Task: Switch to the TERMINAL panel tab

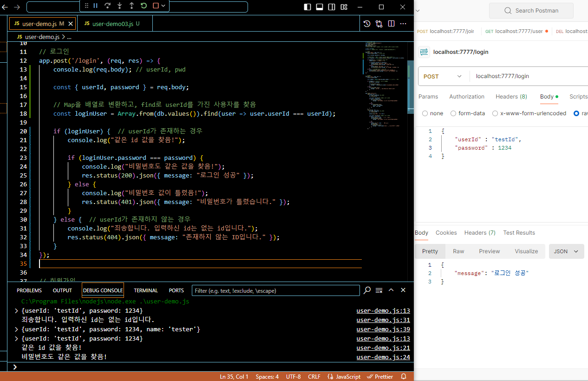Action: point(146,290)
